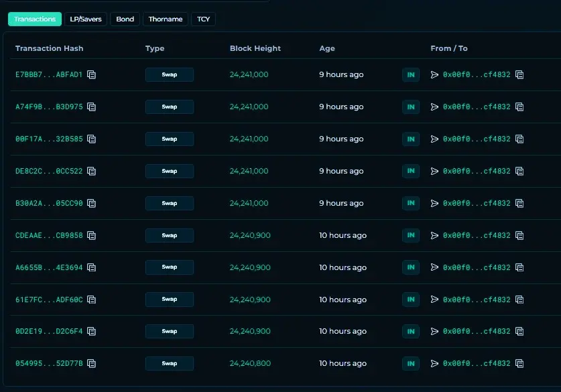The height and width of the screenshot is (392, 561).
Task: Open transaction A6655B...4E3694
Action: (49, 267)
